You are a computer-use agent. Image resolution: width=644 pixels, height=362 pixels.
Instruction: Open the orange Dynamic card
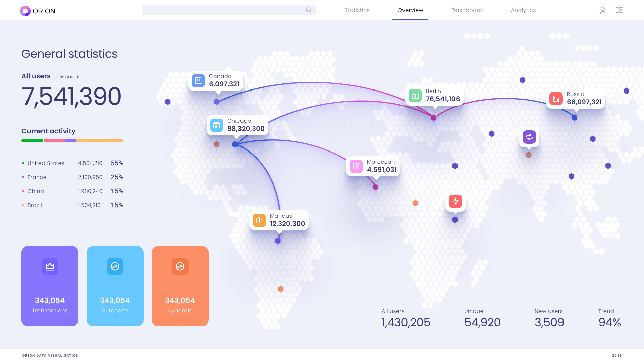coord(180,286)
